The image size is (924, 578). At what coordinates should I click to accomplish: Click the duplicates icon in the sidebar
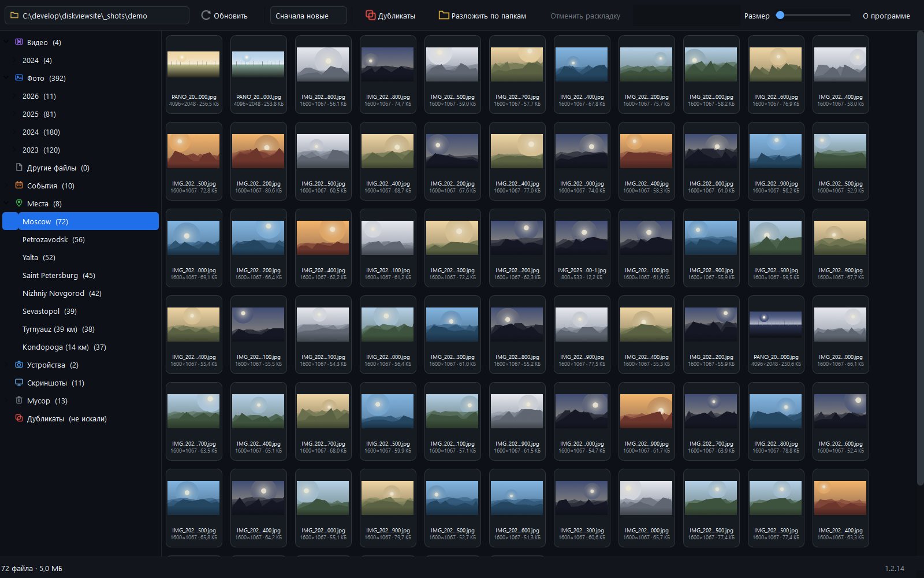pyautogui.click(x=19, y=418)
